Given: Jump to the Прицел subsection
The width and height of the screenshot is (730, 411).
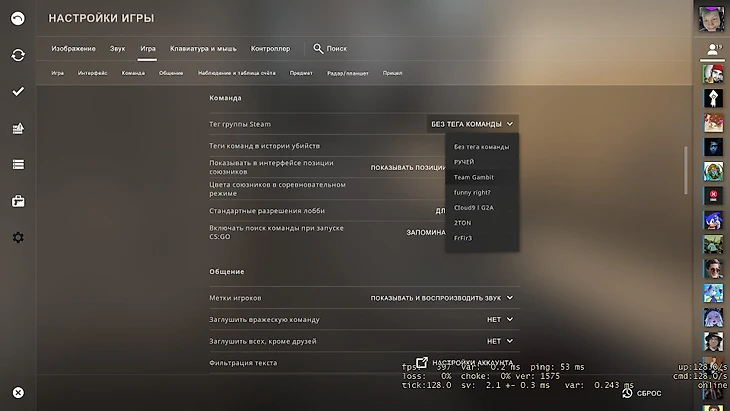Looking at the screenshot, I should [x=392, y=73].
